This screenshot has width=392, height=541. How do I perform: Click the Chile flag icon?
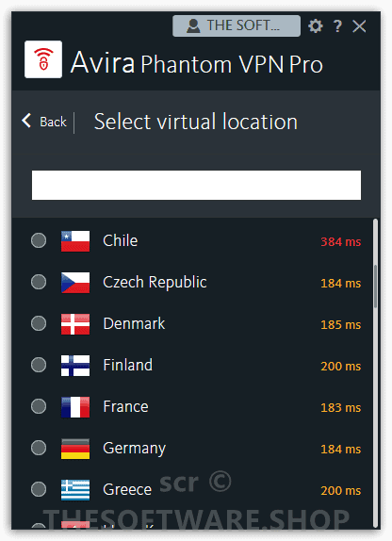pos(75,241)
